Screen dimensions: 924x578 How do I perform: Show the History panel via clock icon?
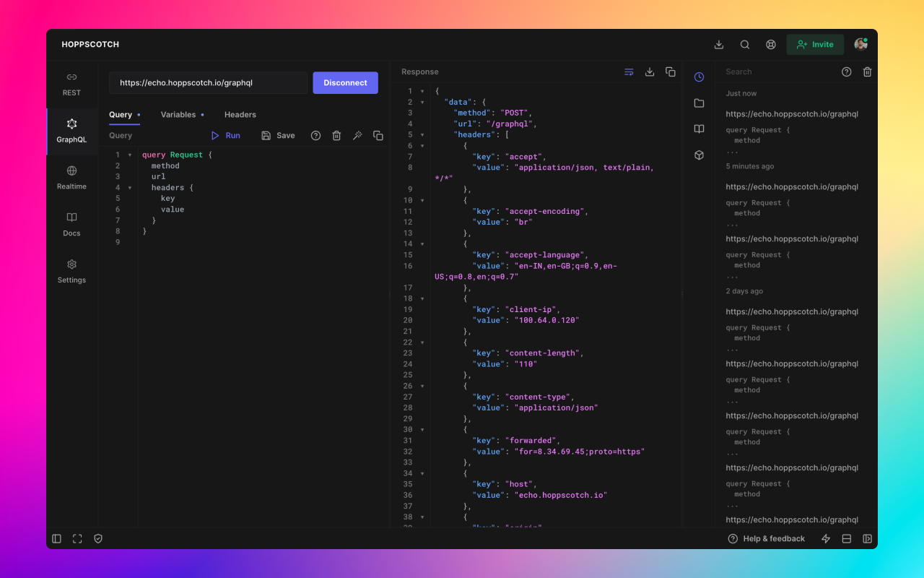[699, 77]
